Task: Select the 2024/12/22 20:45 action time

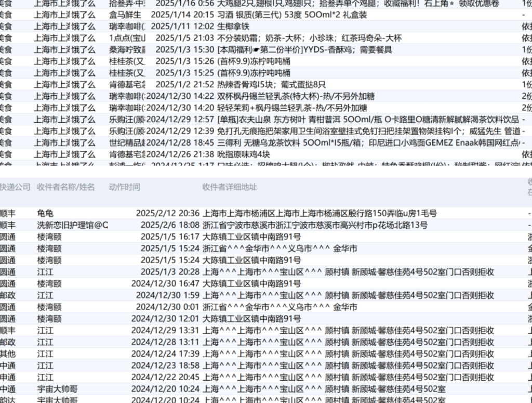Action: [165, 378]
